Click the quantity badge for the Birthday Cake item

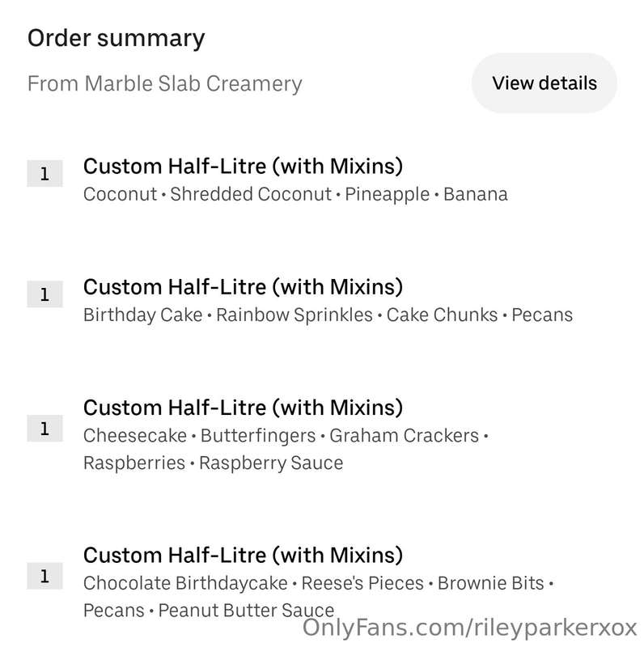coord(44,294)
